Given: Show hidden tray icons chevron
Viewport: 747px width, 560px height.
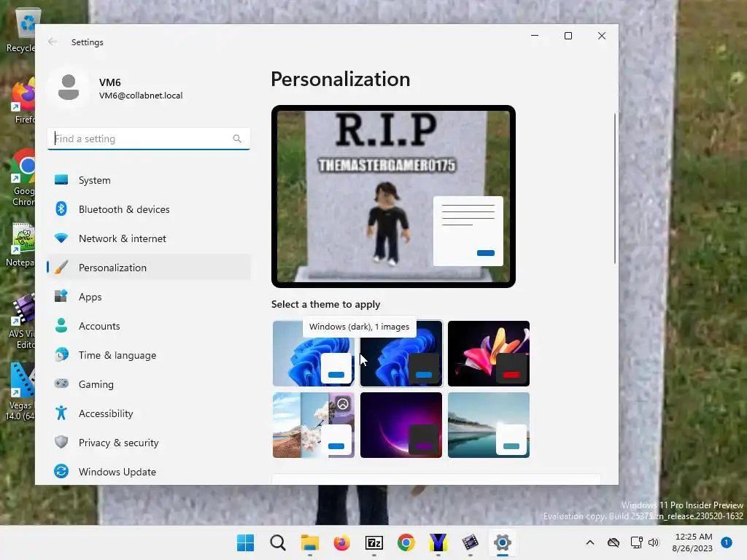Looking at the screenshot, I should [589, 542].
